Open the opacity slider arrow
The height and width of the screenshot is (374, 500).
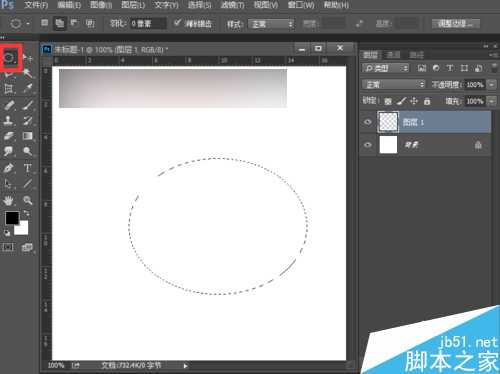coord(492,84)
